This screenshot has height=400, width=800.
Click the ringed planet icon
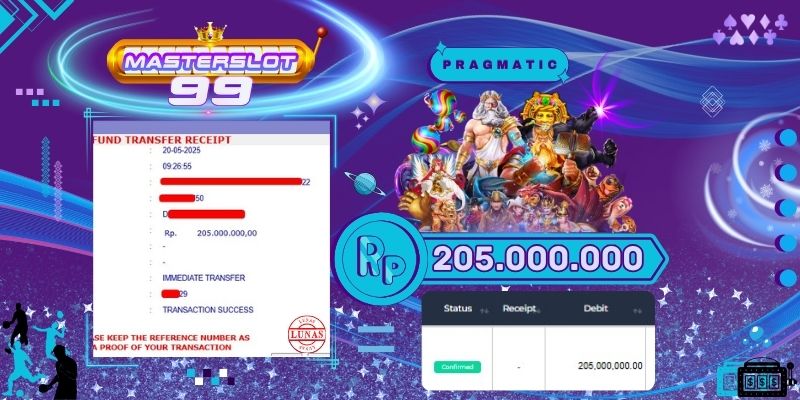(x=365, y=183)
